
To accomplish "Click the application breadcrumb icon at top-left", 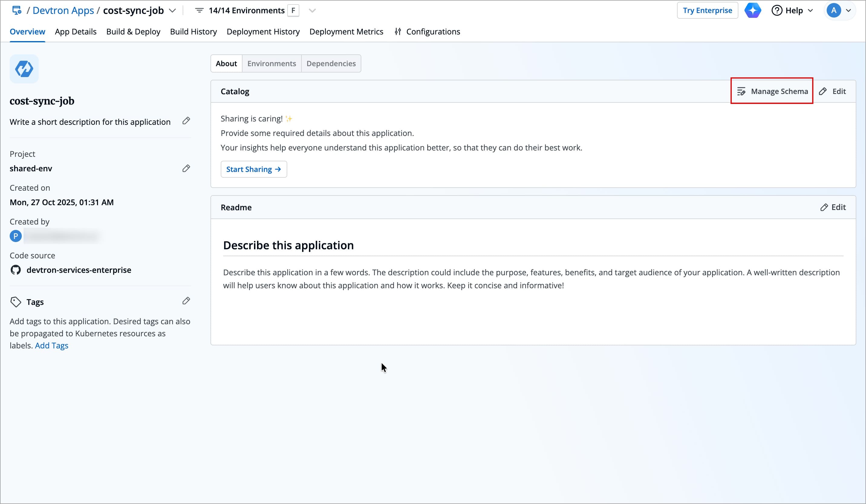I will coord(17,10).
